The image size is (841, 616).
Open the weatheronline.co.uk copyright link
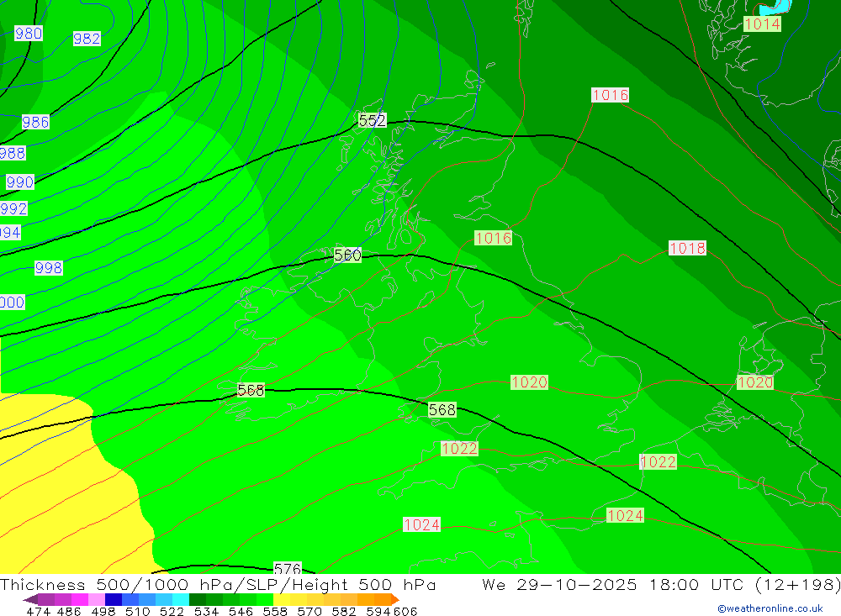point(770,608)
